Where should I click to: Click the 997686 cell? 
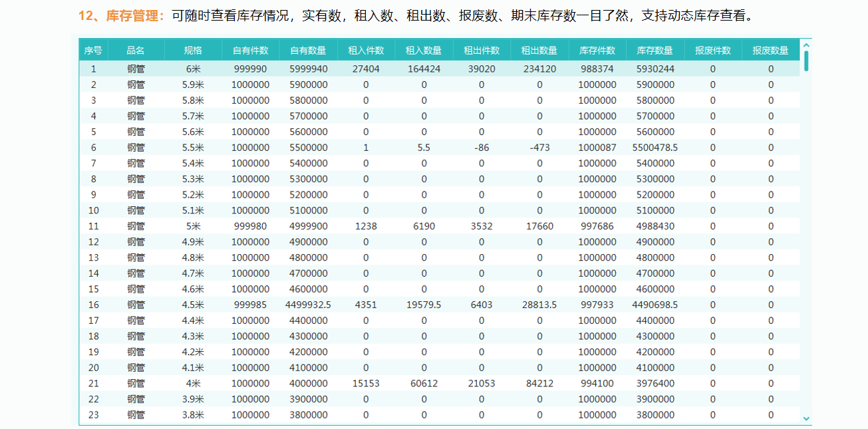click(597, 226)
